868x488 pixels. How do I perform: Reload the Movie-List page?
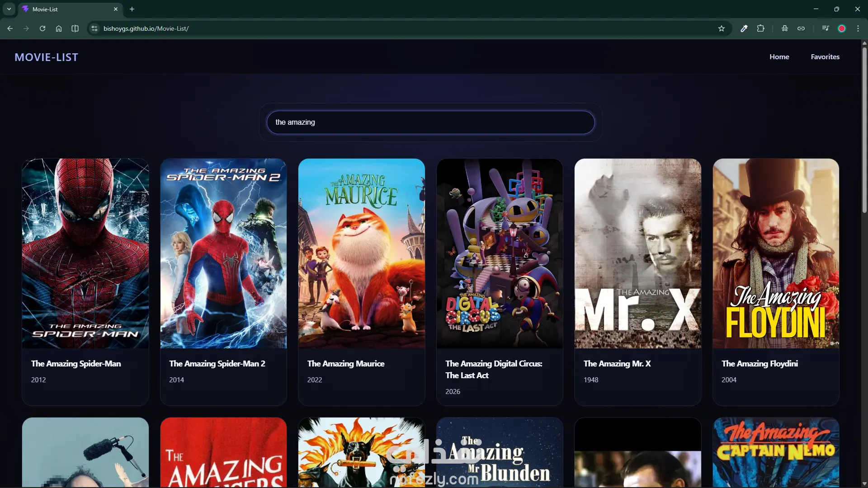click(42, 28)
